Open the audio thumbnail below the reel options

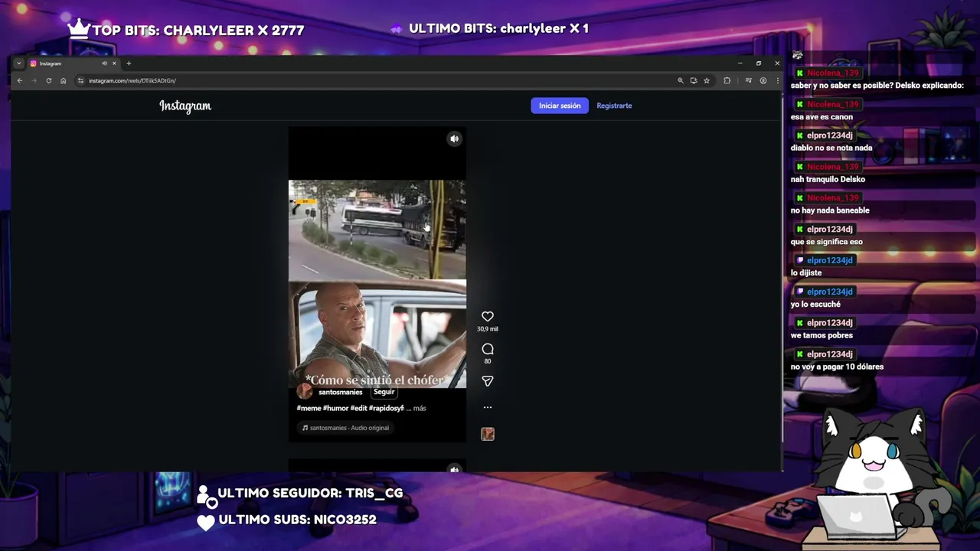[488, 435]
